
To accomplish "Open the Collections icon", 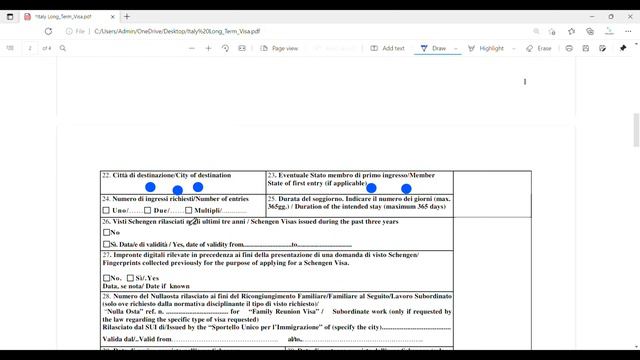I will point(590,31).
